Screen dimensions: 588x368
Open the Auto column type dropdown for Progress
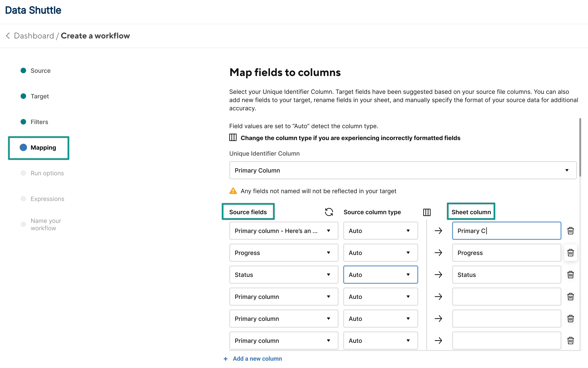point(380,252)
